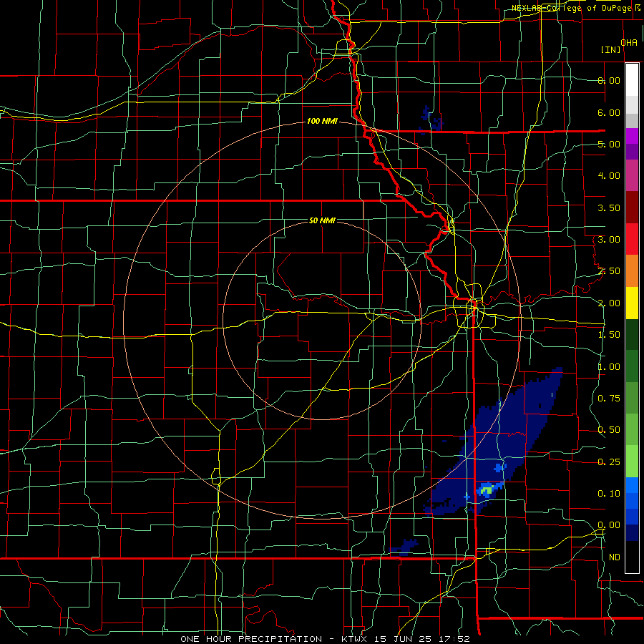Click the 0.10 legend label
Image resolution: width=644 pixels, height=644 pixels.
609,493
